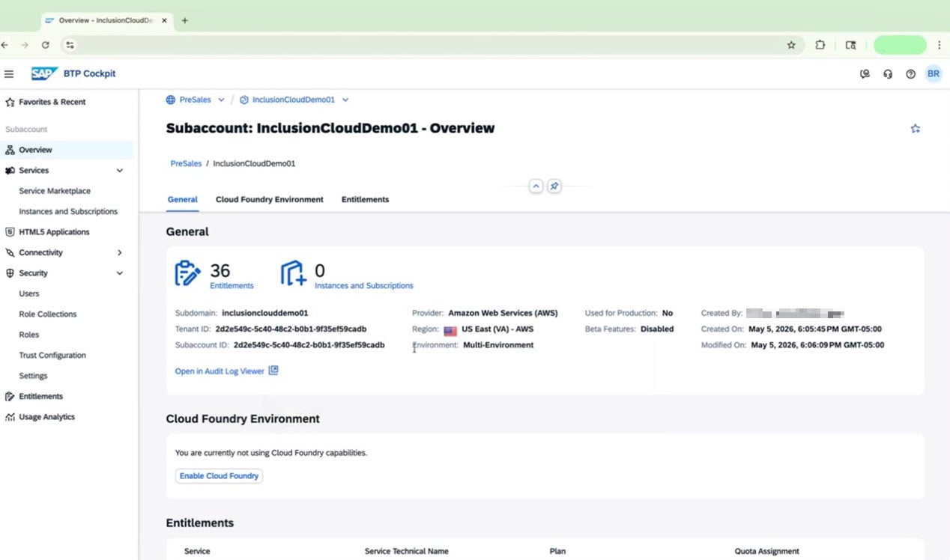Collapse the Services section chevron

click(x=120, y=171)
